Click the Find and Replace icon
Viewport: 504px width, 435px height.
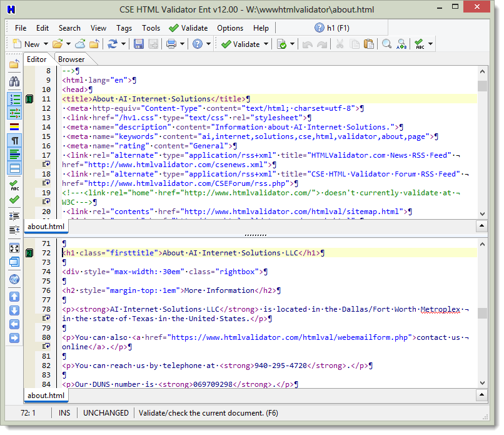click(402, 44)
